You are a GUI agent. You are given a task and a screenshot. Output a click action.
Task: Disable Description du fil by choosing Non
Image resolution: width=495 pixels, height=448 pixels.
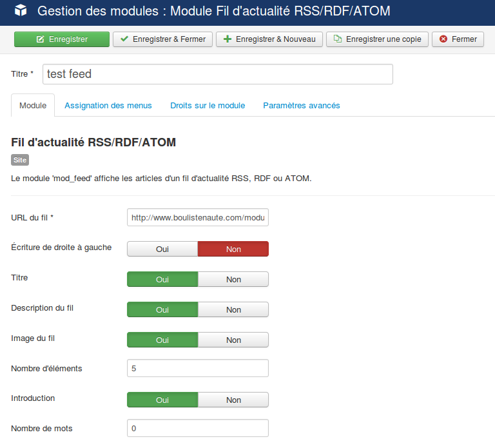tap(233, 309)
